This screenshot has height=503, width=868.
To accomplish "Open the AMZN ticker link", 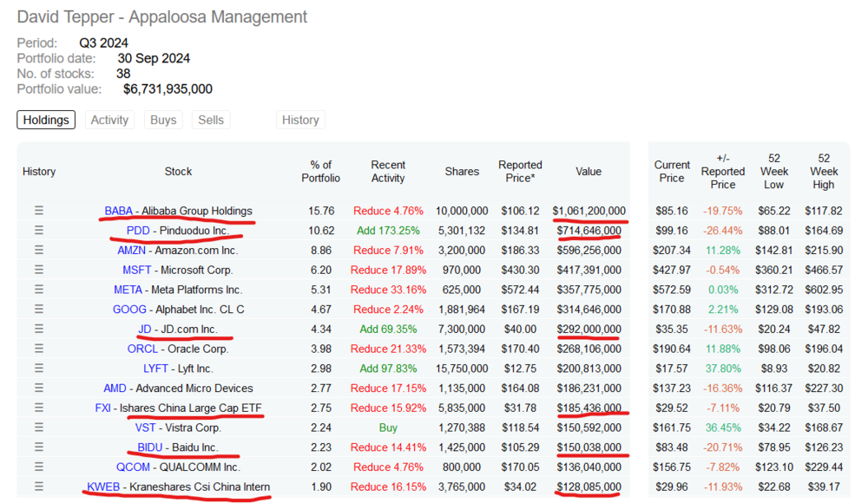I will click(x=131, y=250).
